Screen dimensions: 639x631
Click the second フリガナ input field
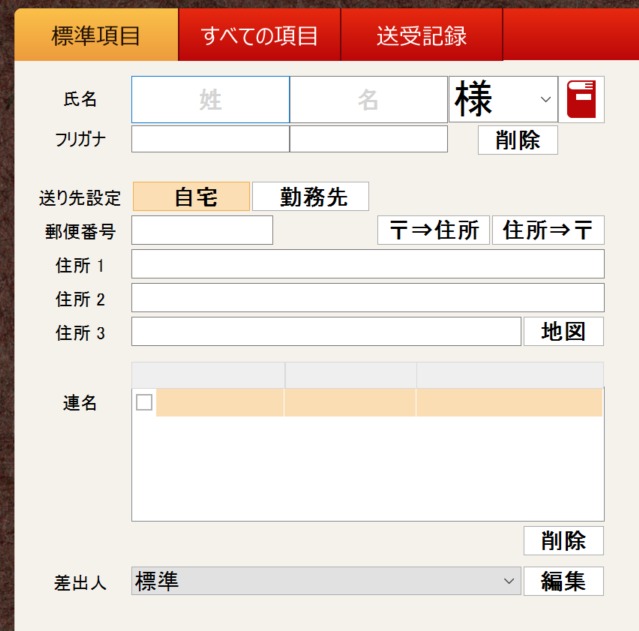click(368, 139)
